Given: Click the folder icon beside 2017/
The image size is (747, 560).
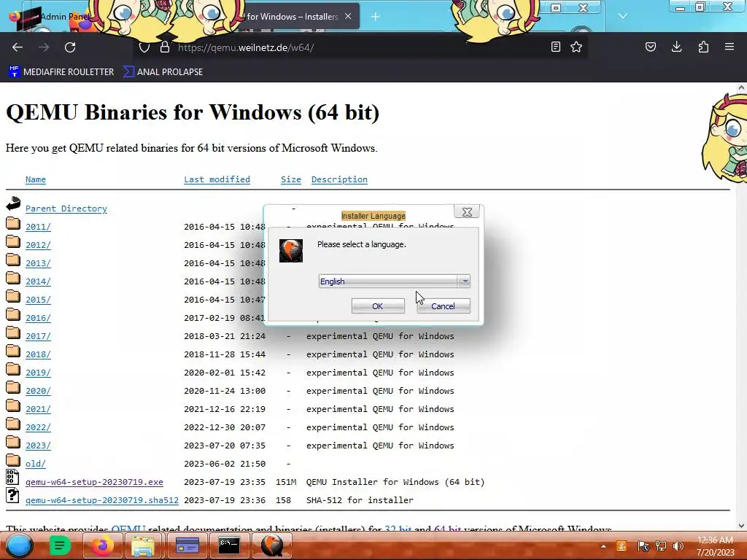Looking at the screenshot, I should point(13,332).
